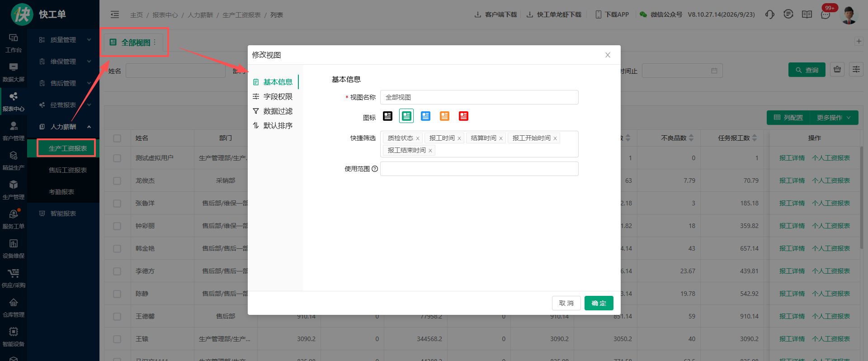Screen dimensions: 868x361
Task: Click the toolbox icon beside 查询
Action: tap(837, 70)
